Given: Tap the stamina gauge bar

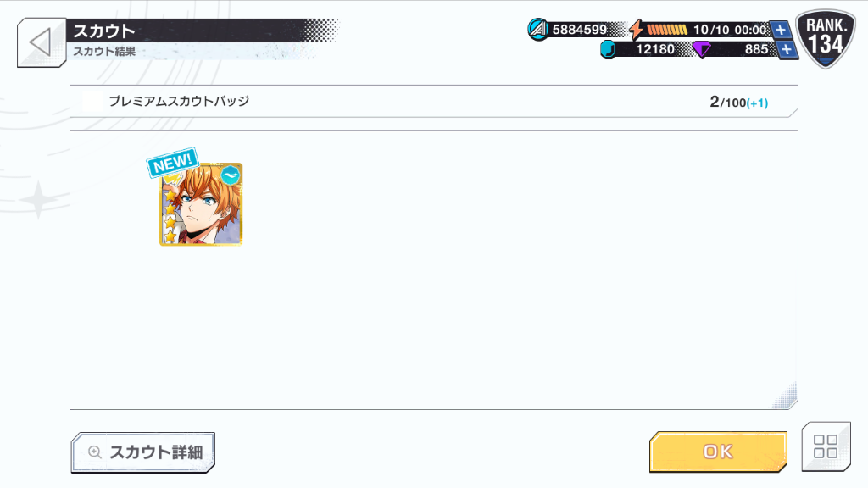Looking at the screenshot, I should tap(667, 30).
